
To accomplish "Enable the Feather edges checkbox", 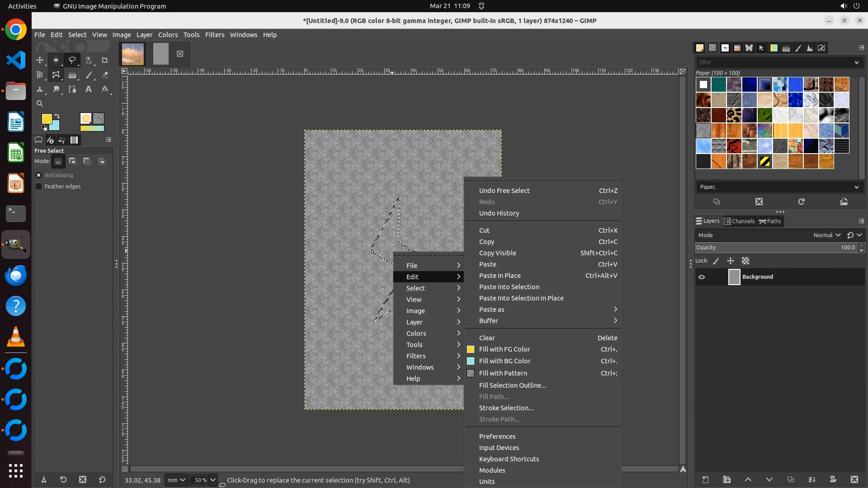I will click(39, 186).
